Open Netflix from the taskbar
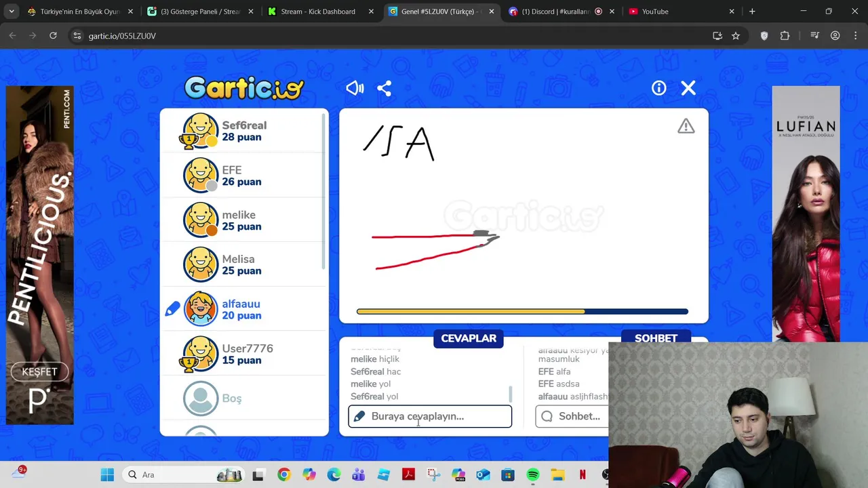 [583, 475]
